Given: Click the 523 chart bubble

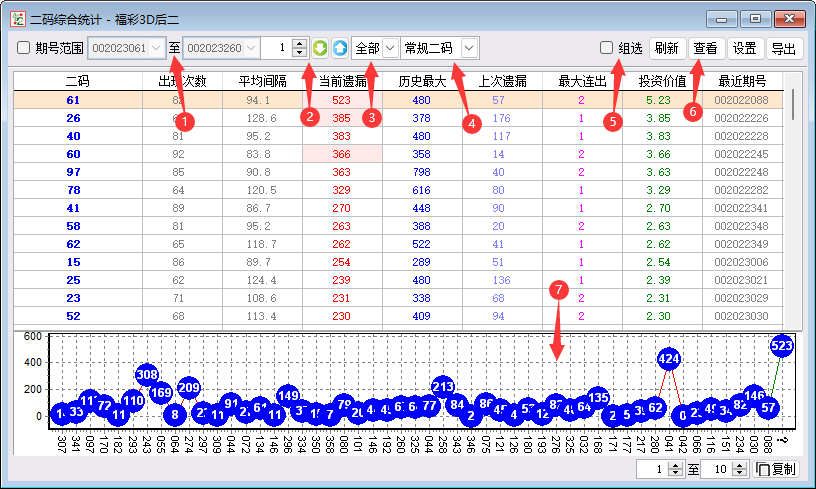Looking at the screenshot, I should pos(782,345).
